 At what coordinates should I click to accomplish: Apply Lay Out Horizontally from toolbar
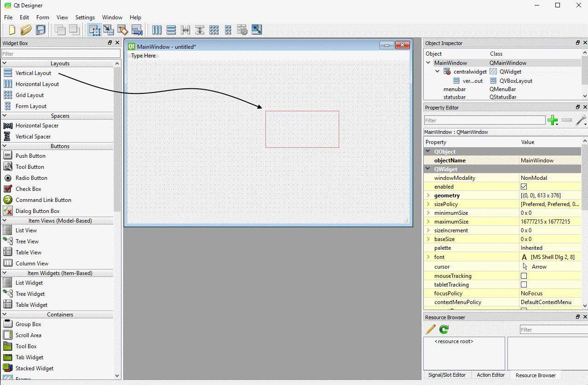pos(157,30)
